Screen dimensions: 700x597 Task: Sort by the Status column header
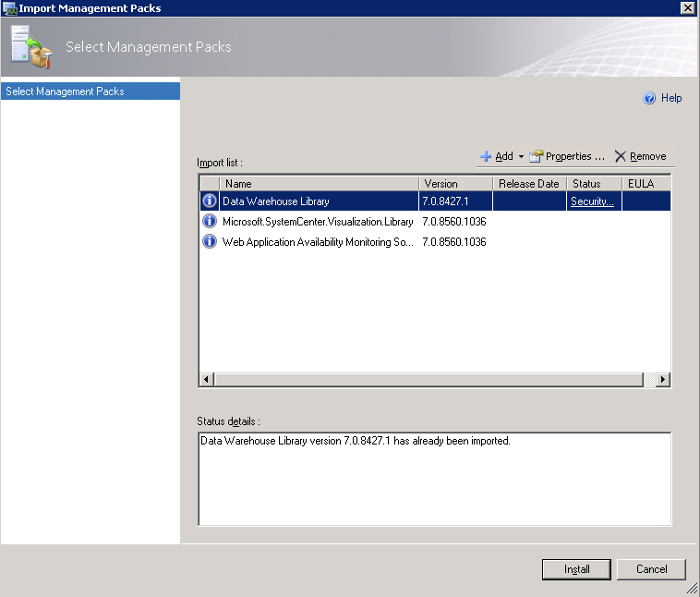click(x=594, y=184)
